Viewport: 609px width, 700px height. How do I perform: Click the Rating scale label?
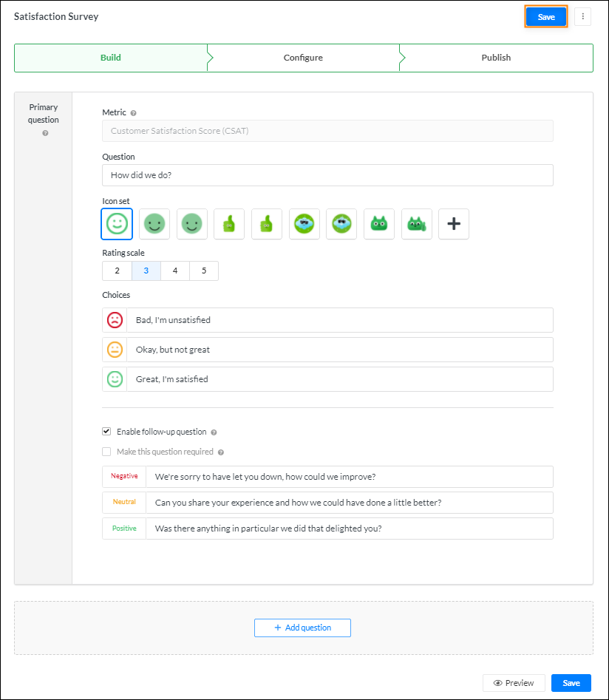pyautogui.click(x=123, y=253)
